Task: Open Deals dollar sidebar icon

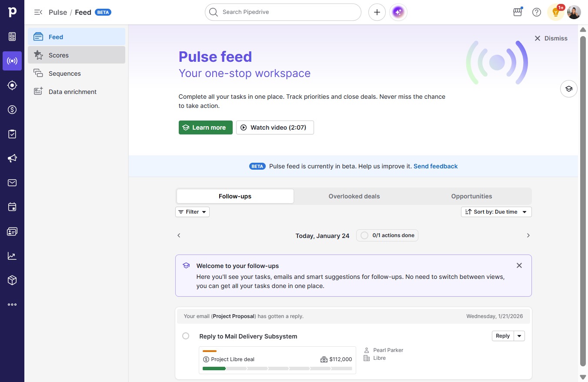Action: click(x=12, y=110)
